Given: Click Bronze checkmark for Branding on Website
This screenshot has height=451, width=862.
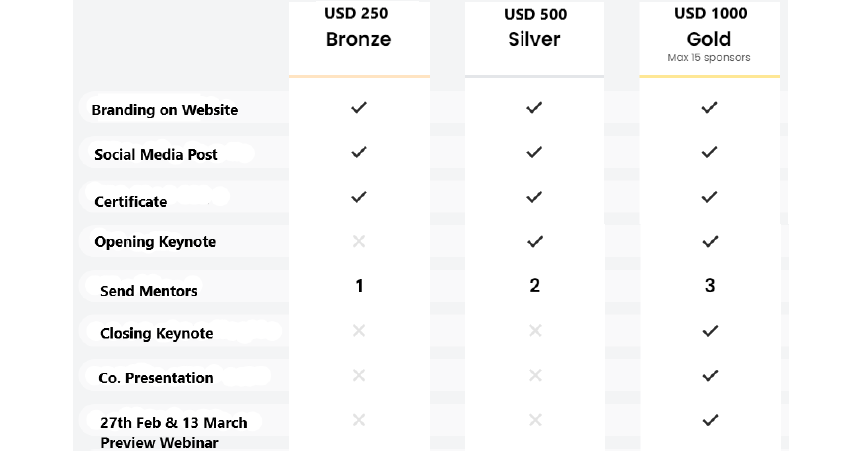Looking at the screenshot, I should click(359, 107).
